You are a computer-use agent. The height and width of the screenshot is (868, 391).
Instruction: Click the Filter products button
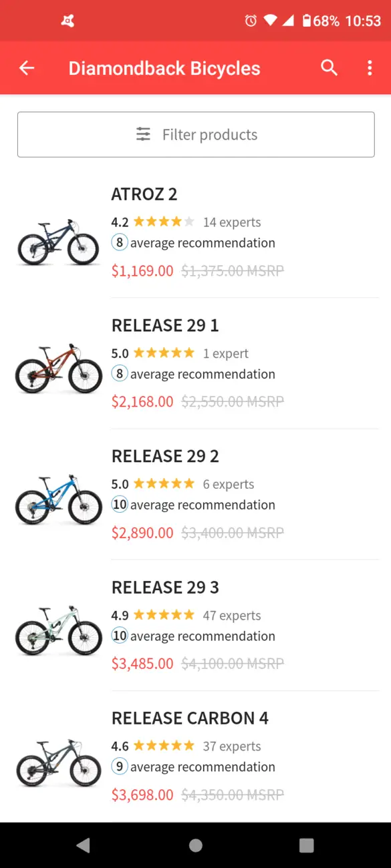(196, 135)
